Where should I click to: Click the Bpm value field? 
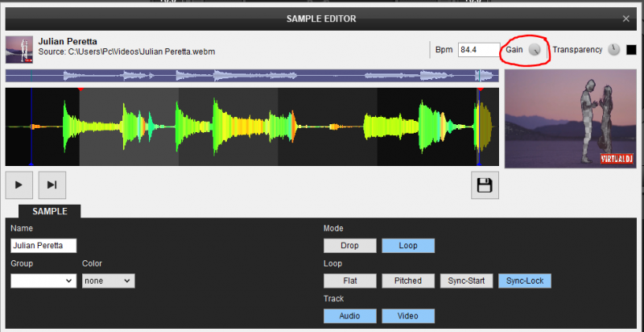click(x=479, y=50)
